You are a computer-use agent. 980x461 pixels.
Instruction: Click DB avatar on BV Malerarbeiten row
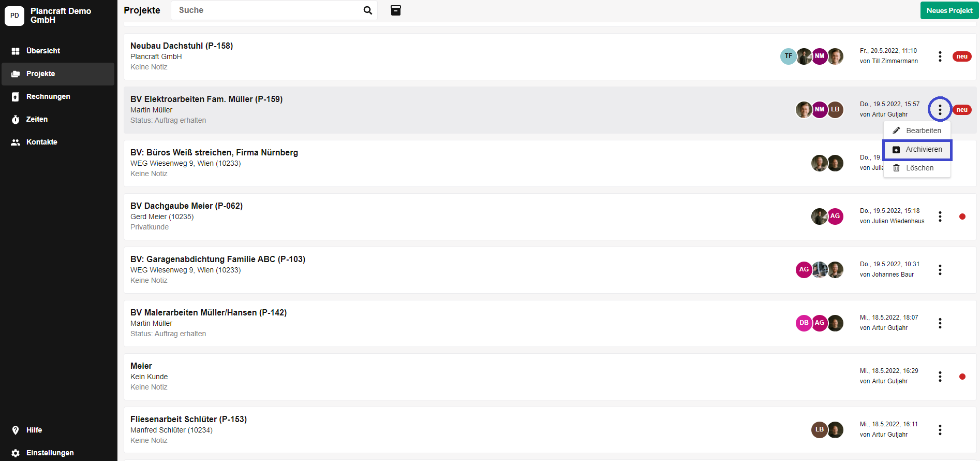804,323
